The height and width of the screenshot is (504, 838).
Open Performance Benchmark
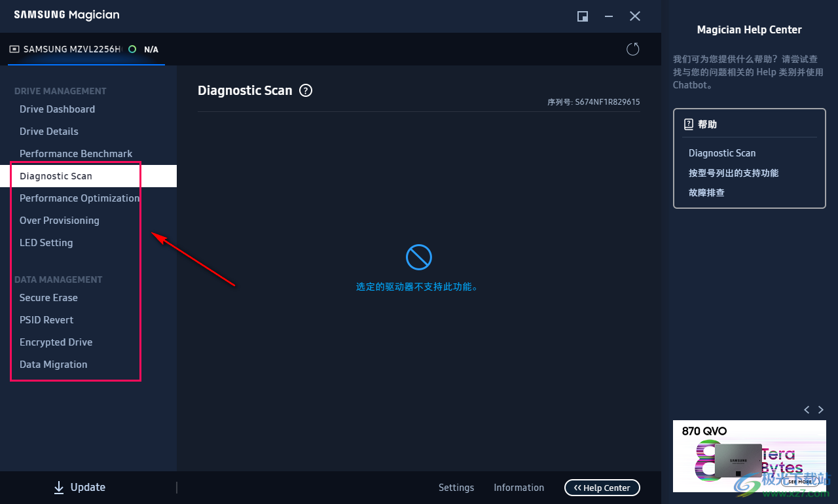click(x=76, y=154)
